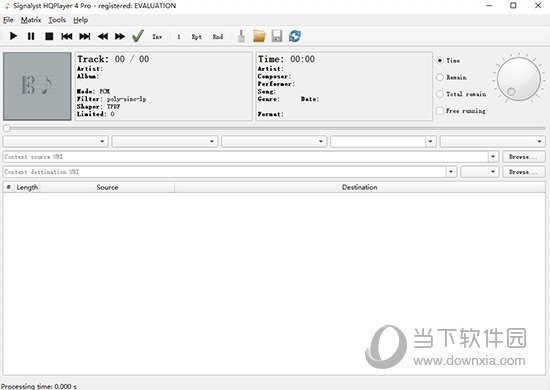Stop playback with the Stop button
The height and width of the screenshot is (390, 550).
49,36
